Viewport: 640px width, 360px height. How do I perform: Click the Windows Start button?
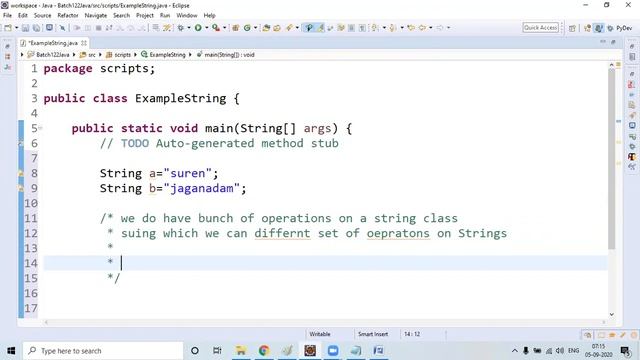(11, 351)
